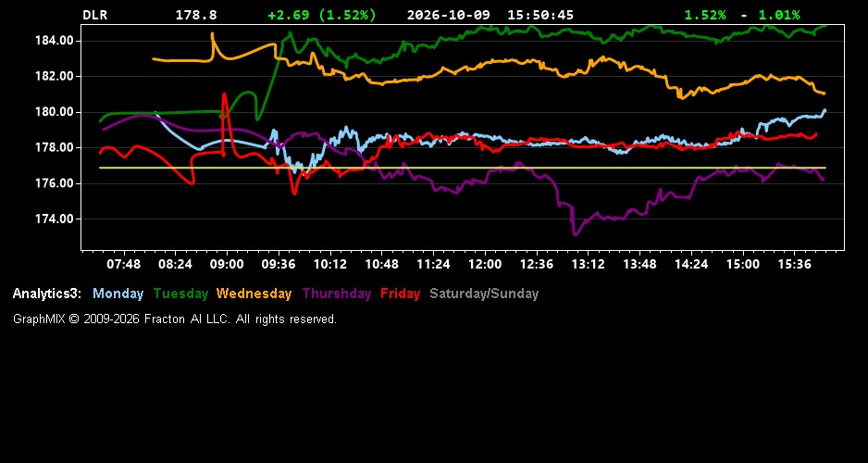Click the 14:24 time axis label
The height and width of the screenshot is (463, 868).
(691, 265)
